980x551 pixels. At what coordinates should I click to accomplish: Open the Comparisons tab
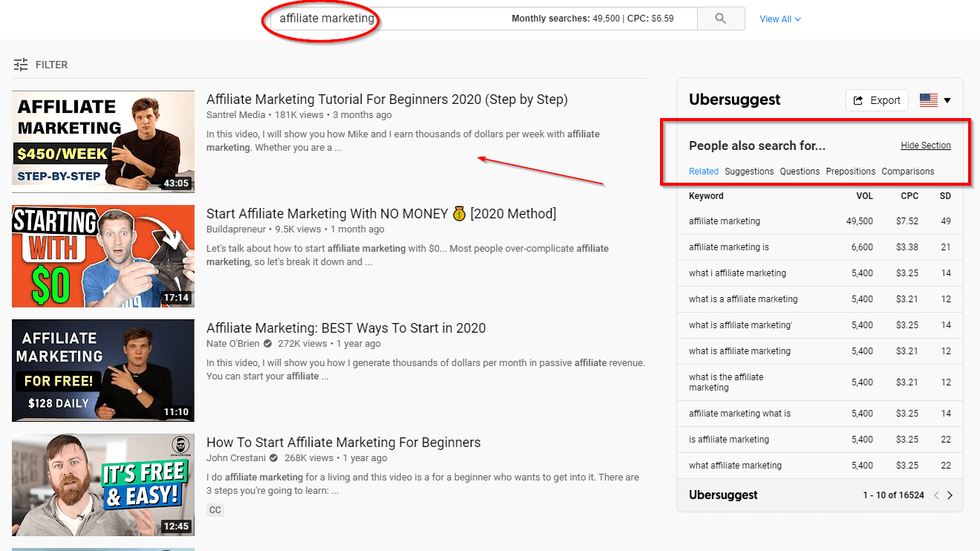(908, 172)
